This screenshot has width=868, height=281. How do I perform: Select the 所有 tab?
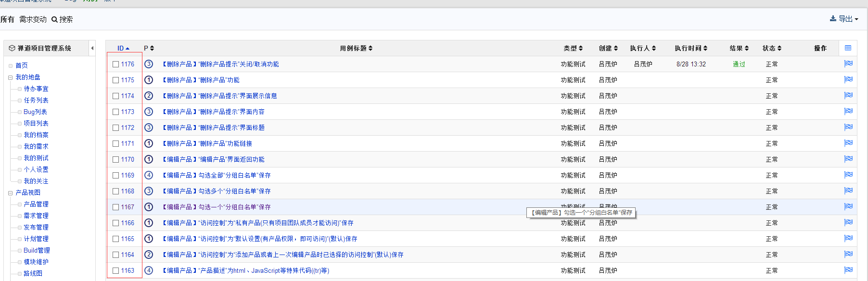7,19
